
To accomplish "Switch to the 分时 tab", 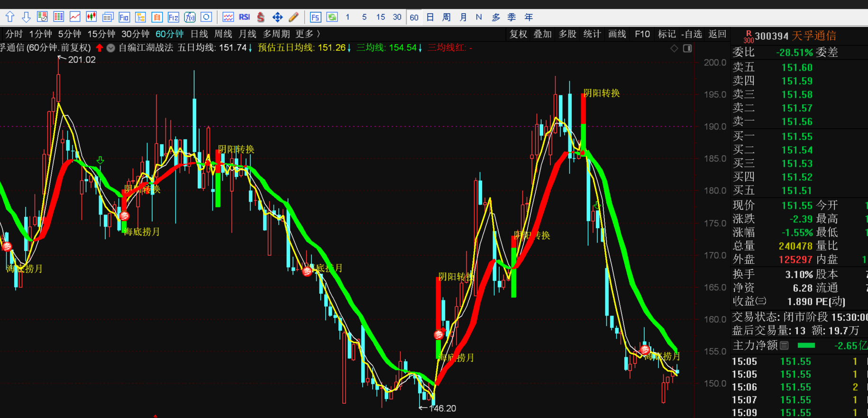I will tap(14, 34).
